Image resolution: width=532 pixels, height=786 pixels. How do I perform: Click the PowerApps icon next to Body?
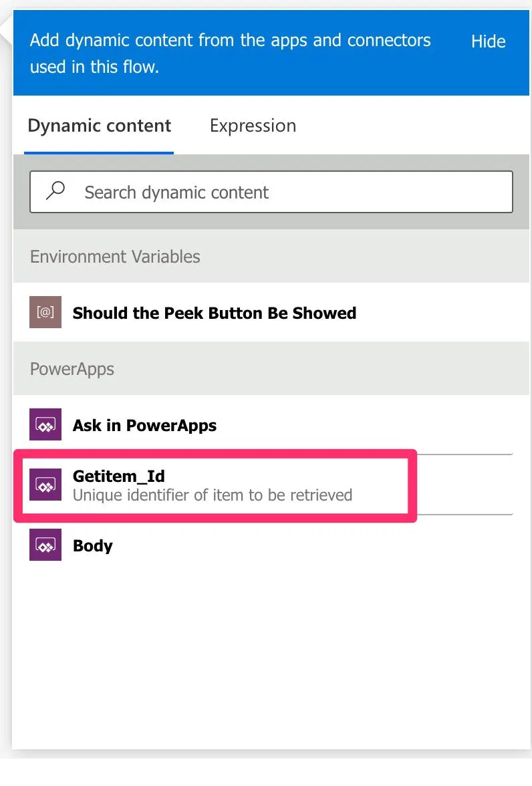tap(45, 545)
